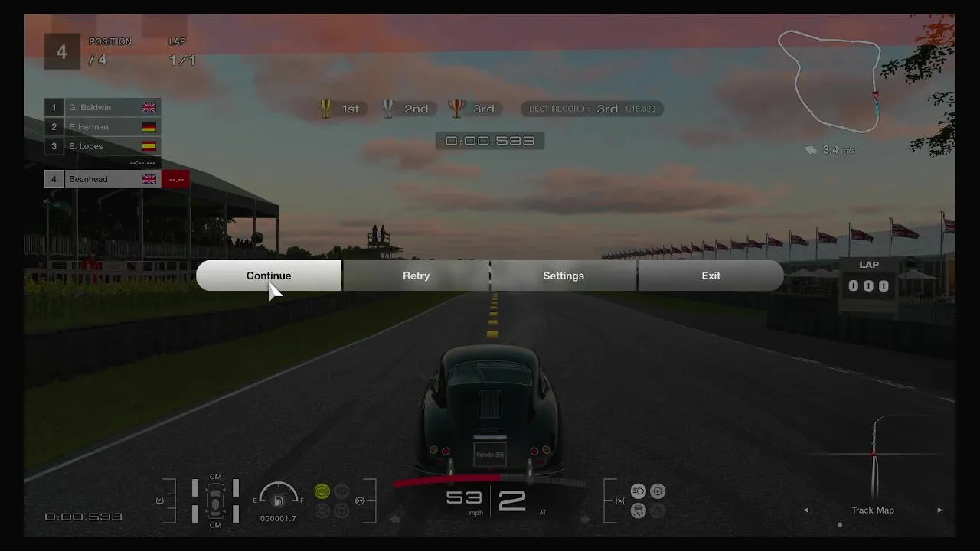Click the steering wheel assist icon

pyautogui.click(x=658, y=491)
